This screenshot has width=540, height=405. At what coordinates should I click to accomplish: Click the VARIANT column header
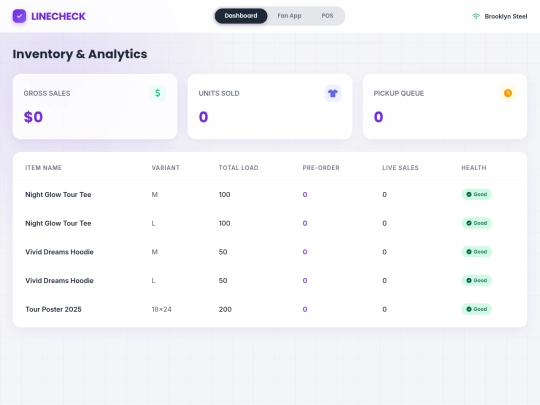point(166,168)
